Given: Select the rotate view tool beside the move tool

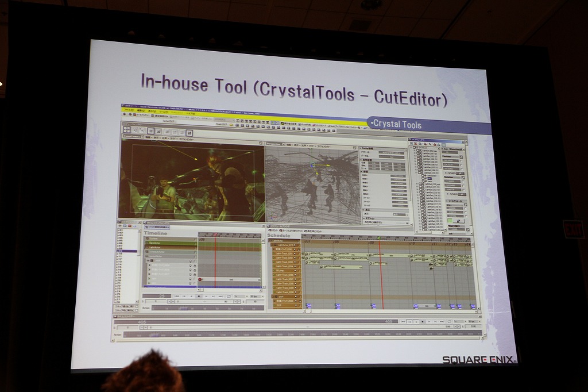Looking at the screenshot, I should coord(134,130).
